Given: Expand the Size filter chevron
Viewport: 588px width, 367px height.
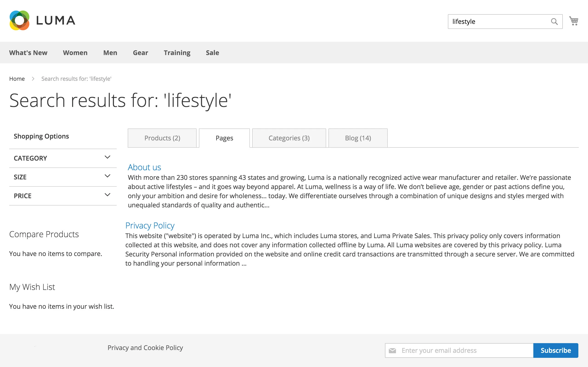Looking at the screenshot, I should [x=107, y=176].
